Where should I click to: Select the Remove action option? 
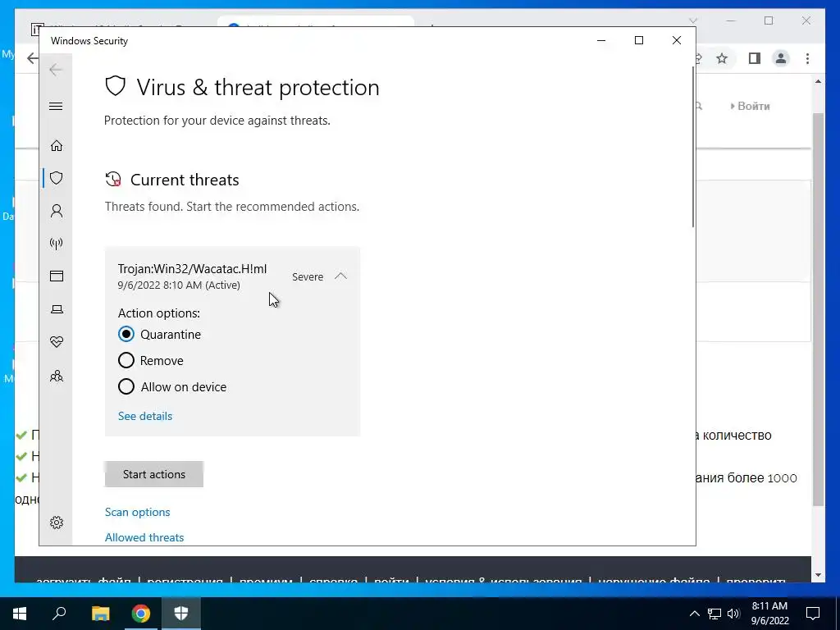(126, 361)
